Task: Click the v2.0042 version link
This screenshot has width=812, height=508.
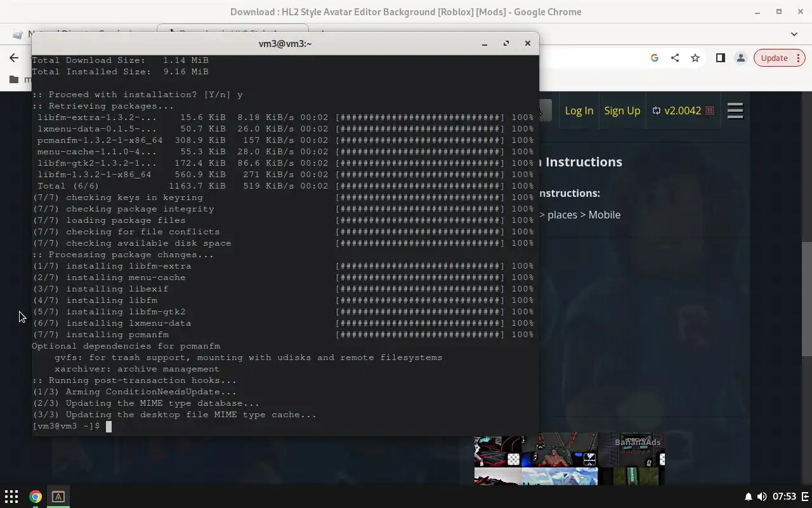Action: coord(683,110)
